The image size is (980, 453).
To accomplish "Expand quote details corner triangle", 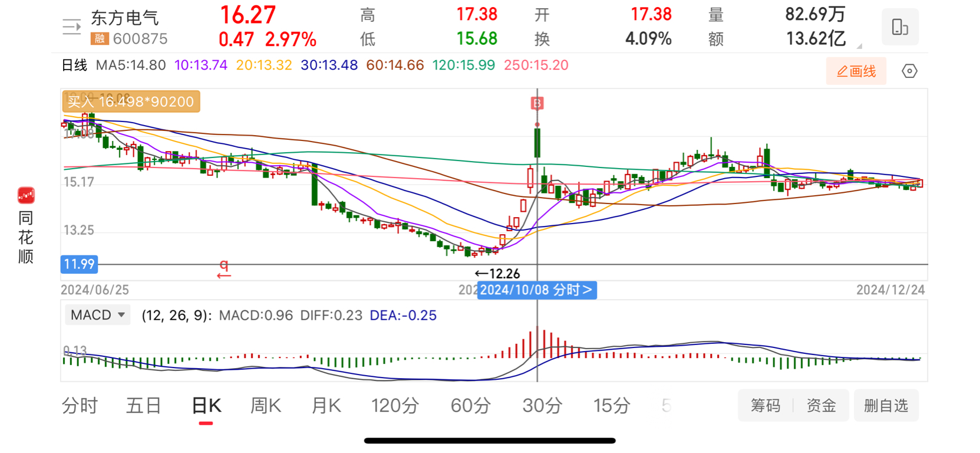I will point(859,45).
